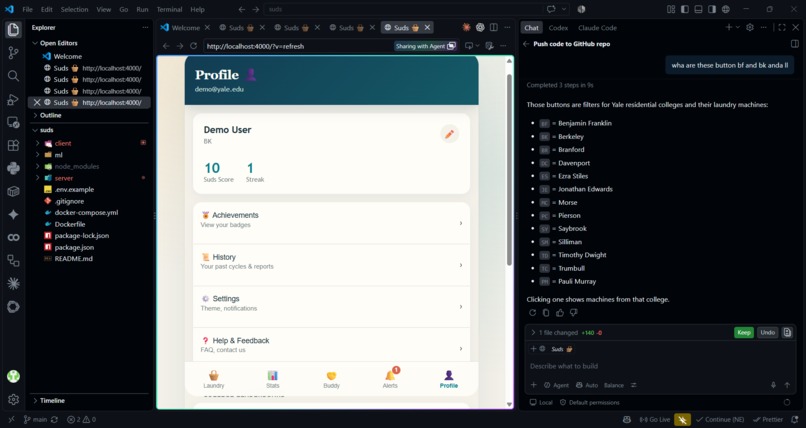Image resolution: width=806 pixels, height=428 pixels.
Task: Copy the chat response
Action: (x=546, y=312)
